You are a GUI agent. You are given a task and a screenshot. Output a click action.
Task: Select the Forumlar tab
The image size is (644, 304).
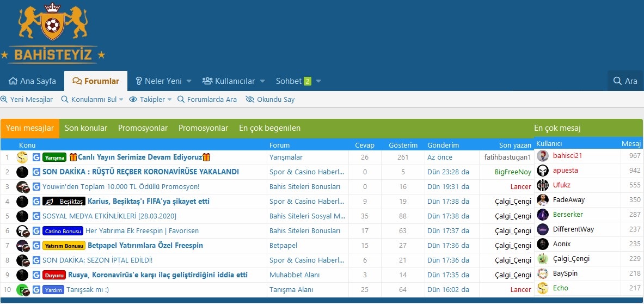coord(96,81)
